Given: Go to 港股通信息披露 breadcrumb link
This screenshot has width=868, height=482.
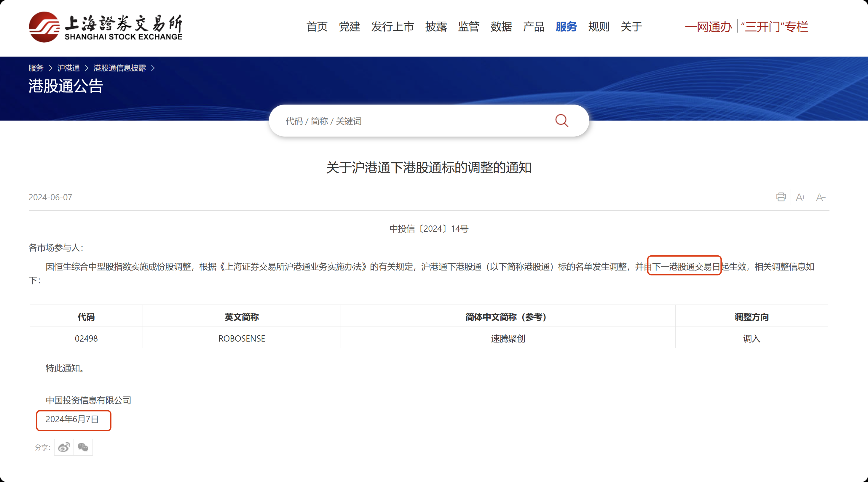Looking at the screenshot, I should 120,68.
